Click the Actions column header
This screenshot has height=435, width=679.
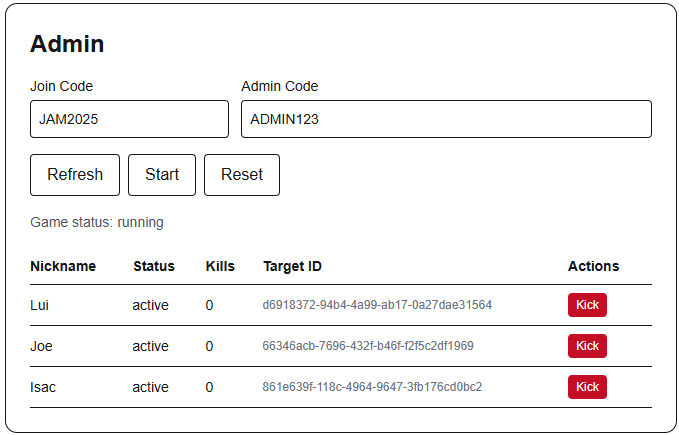pos(593,266)
